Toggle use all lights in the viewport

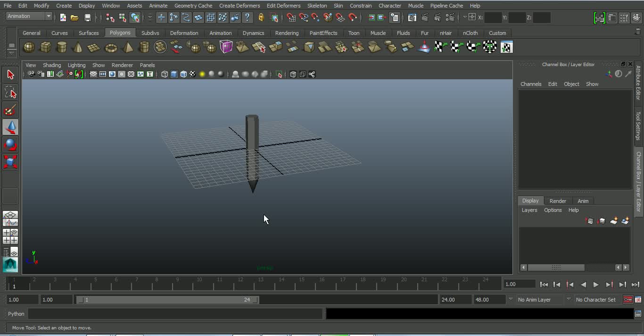click(x=202, y=74)
